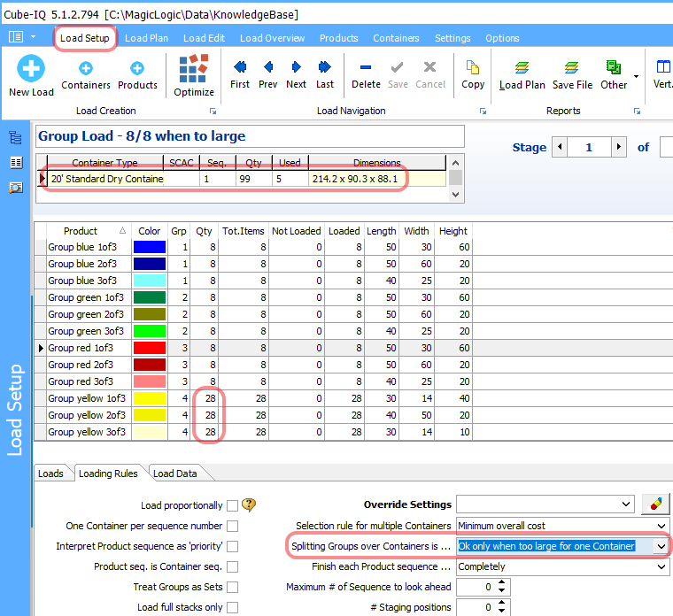Open the Load Plan report icon
The height and width of the screenshot is (616, 673).
[x=522, y=69]
